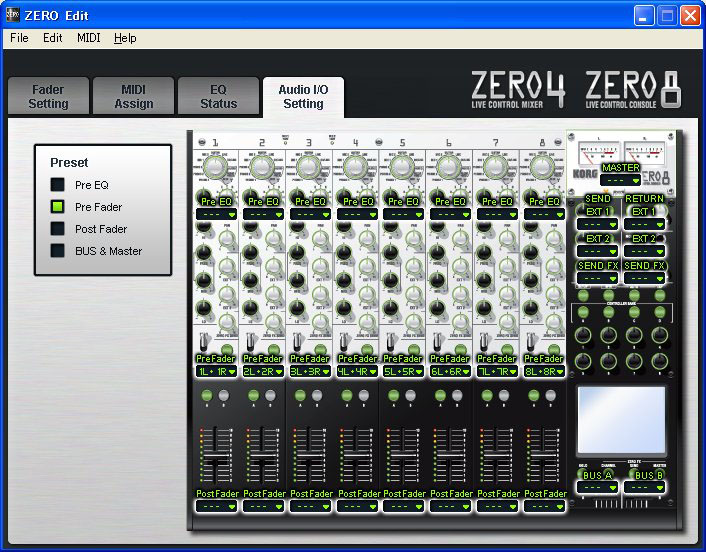Image resolution: width=706 pixels, height=552 pixels.
Task: Toggle the Pre Fader preset
Action: point(57,207)
